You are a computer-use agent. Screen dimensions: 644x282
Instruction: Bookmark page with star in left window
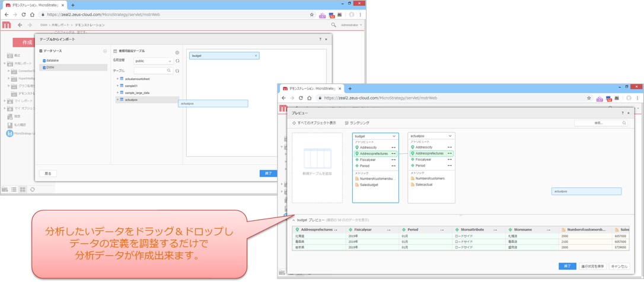click(x=312, y=14)
